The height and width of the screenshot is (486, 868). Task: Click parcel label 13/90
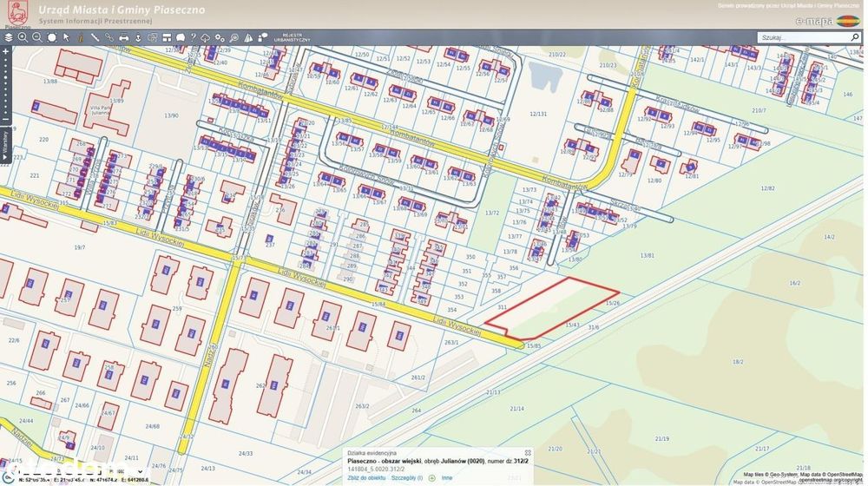coord(171,115)
